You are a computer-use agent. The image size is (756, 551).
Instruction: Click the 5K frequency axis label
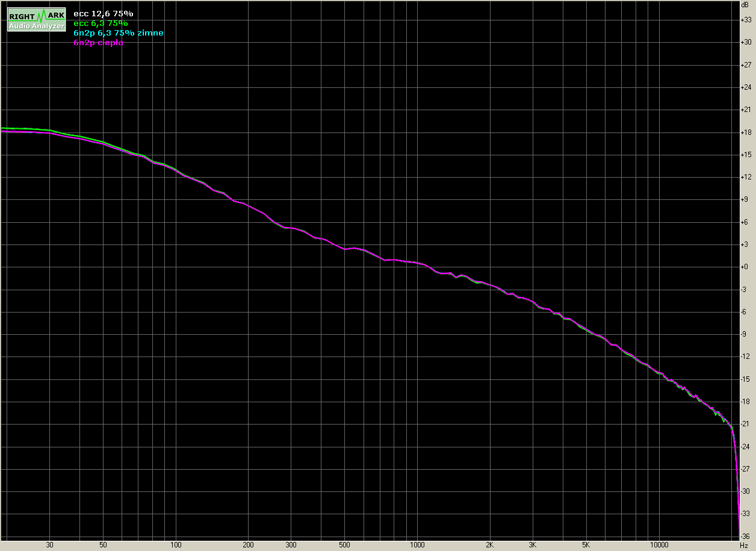tap(586, 545)
